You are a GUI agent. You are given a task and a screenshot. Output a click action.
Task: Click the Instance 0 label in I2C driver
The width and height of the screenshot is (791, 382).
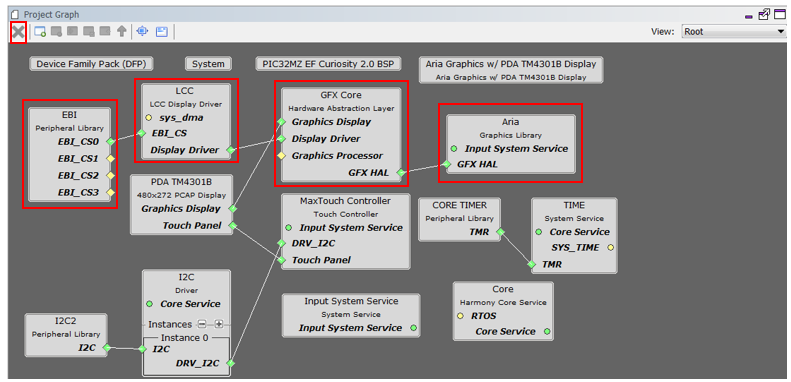184,338
